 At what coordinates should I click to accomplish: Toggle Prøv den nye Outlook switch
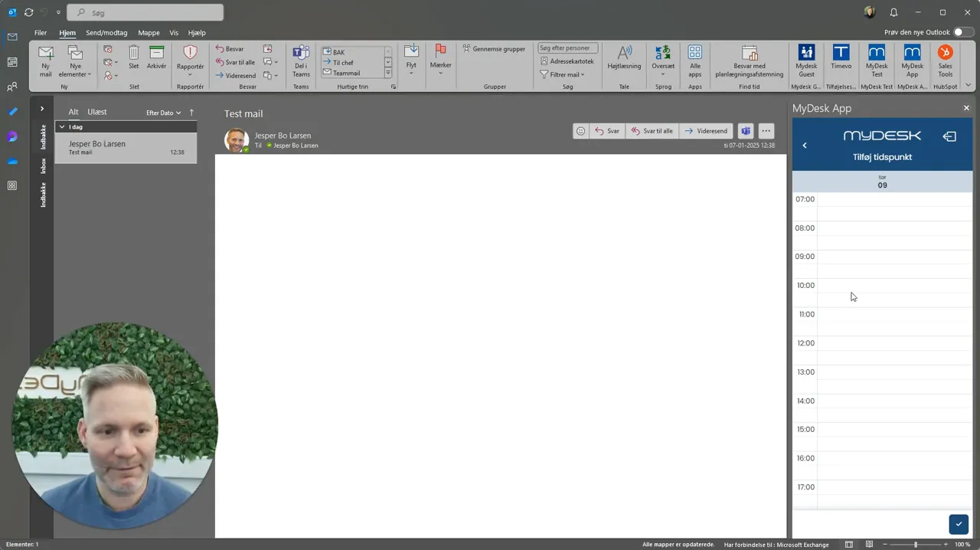click(963, 32)
